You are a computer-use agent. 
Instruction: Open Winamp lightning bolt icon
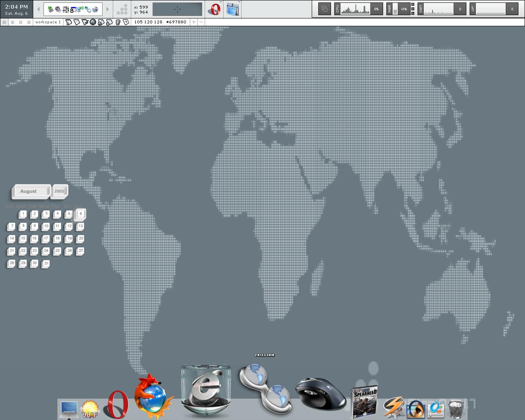coord(394,408)
